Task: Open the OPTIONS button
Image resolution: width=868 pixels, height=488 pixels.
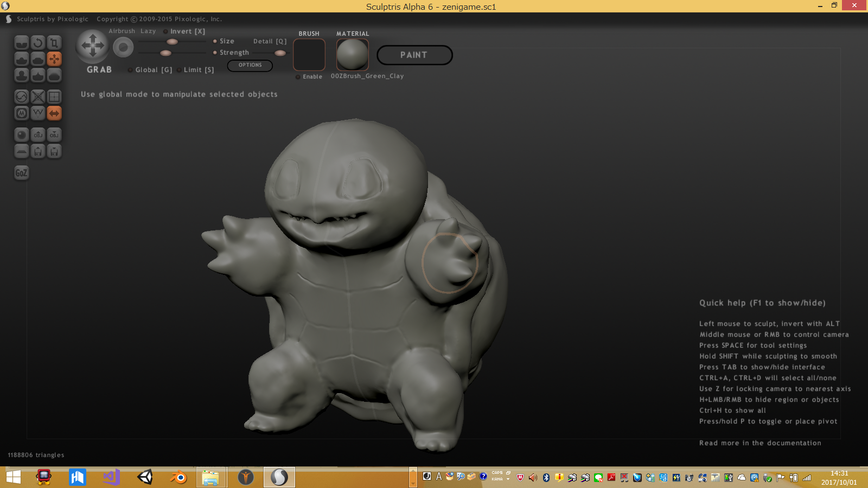Action: [250, 65]
